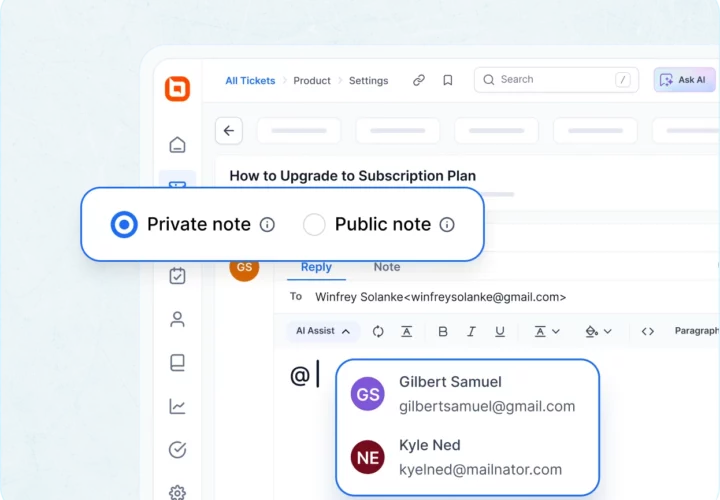Open the Home icon in sidebar
Image resolution: width=720 pixels, height=500 pixels.
(177, 145)
